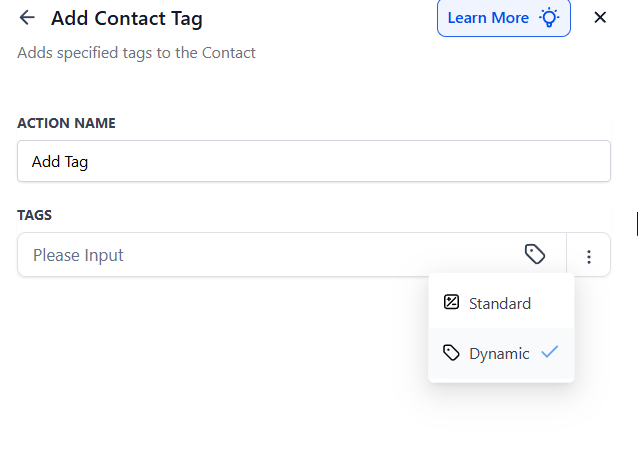Screen dimensions: 638x450
Task: Click the 'Add Tag' text in Action Name
Action: click(60, 161)
